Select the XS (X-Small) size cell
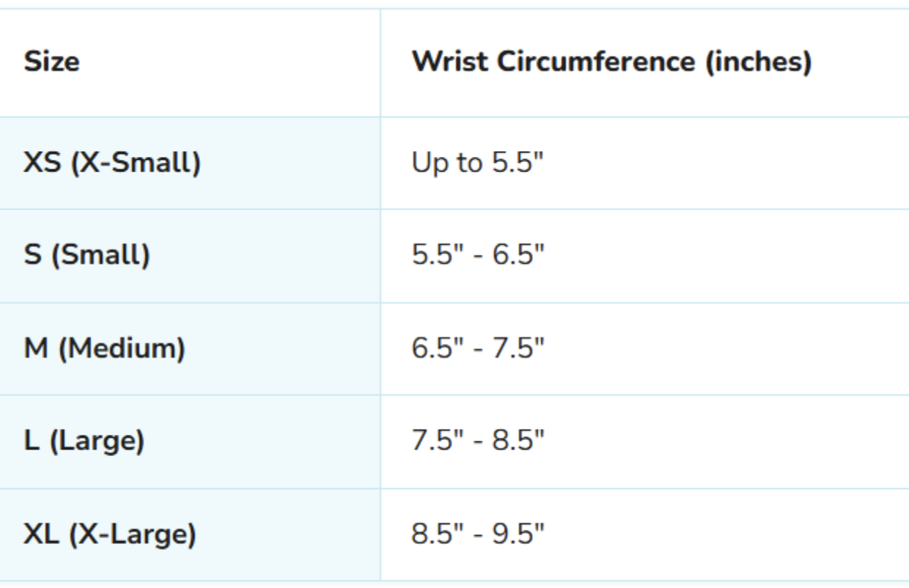 coord(111,163)
